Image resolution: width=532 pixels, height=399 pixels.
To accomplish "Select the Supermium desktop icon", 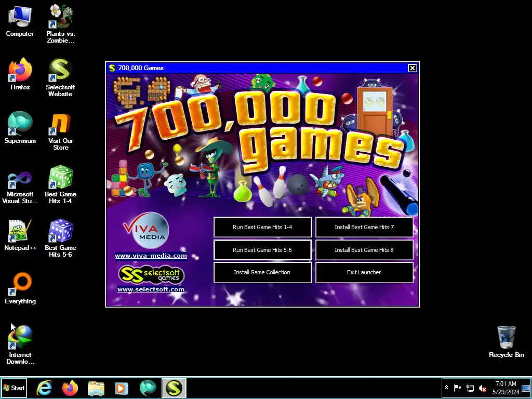I will [20, 128].
